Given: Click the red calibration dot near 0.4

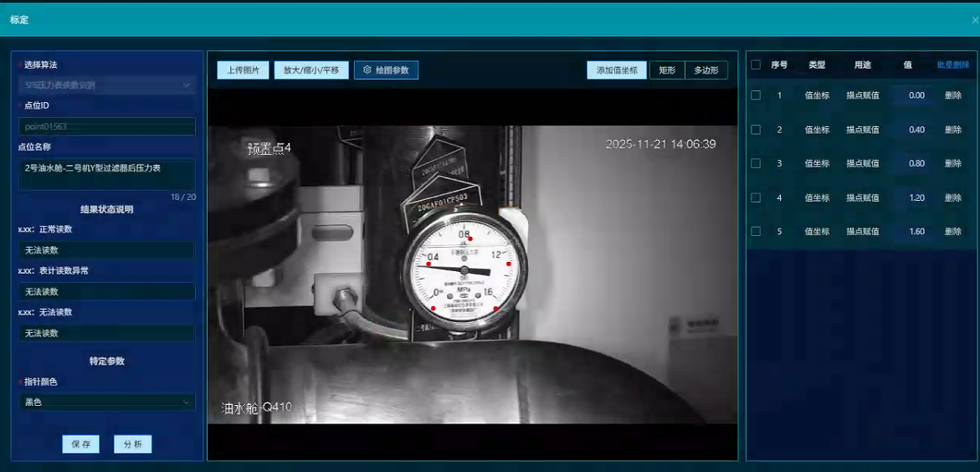Looking at the screenshot, I should pyautogui.click(x=429, y=264).
